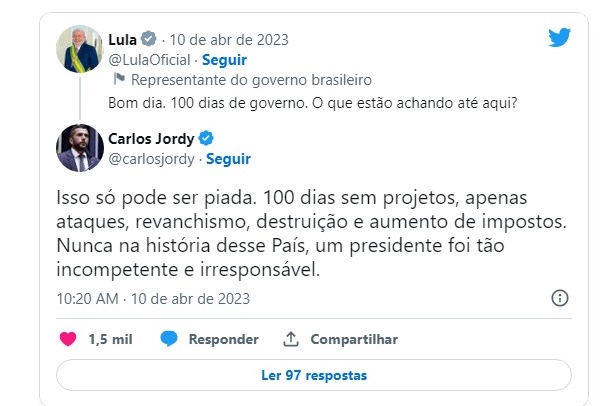
Task: Click the government representative flag icon
Action: (x=118, y=79)
